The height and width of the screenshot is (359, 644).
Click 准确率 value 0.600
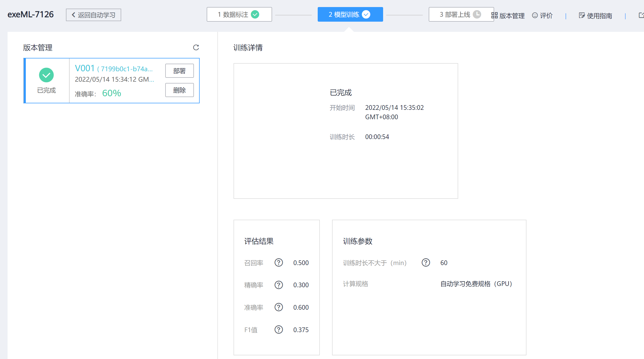pyautogui.click(x=301, y=307)
